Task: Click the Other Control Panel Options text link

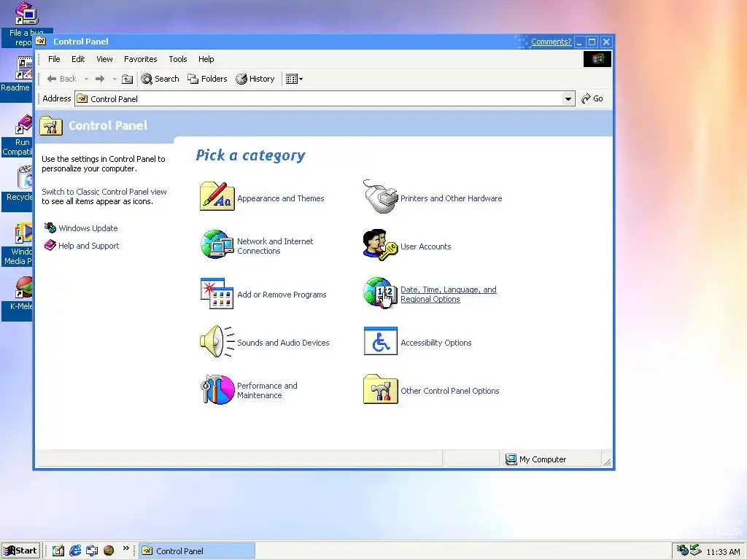Action: point(449,391)
